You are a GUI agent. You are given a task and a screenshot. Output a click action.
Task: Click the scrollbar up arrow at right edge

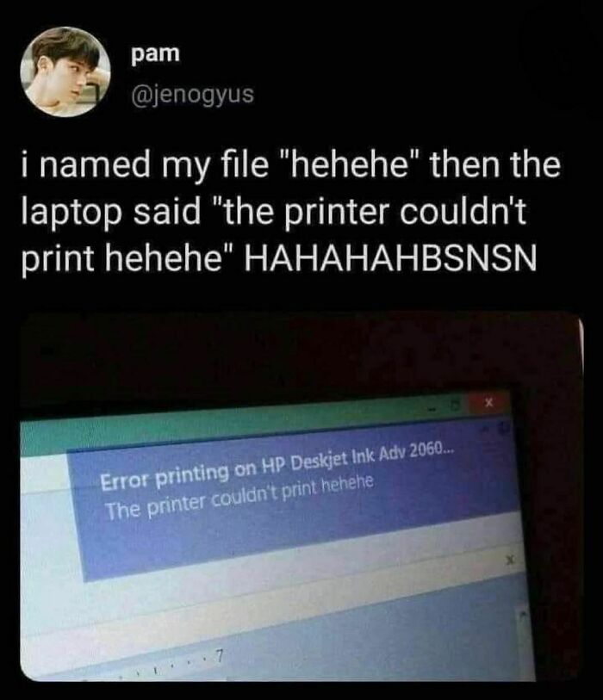click(x=523, y=615)
